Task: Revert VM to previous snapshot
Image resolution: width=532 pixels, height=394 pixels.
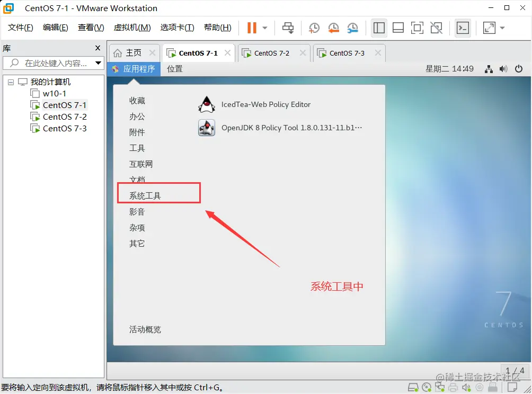Action: (333, 28)
